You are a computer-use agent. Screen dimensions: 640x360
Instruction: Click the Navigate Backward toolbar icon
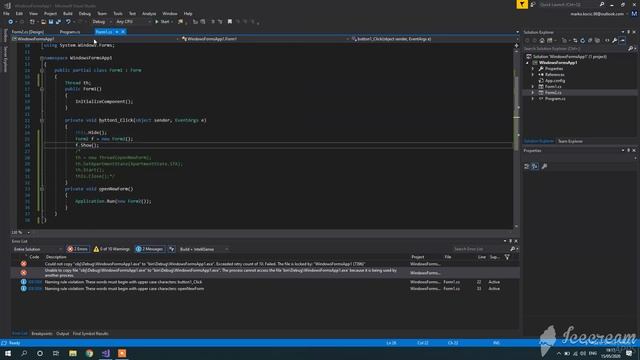[x=11, y=22]
